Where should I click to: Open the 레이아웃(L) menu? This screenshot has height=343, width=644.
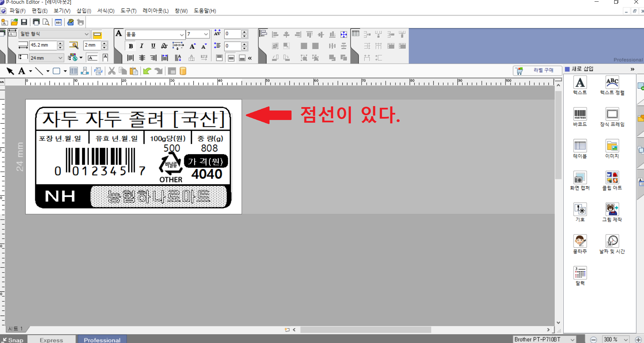(155, 11)
